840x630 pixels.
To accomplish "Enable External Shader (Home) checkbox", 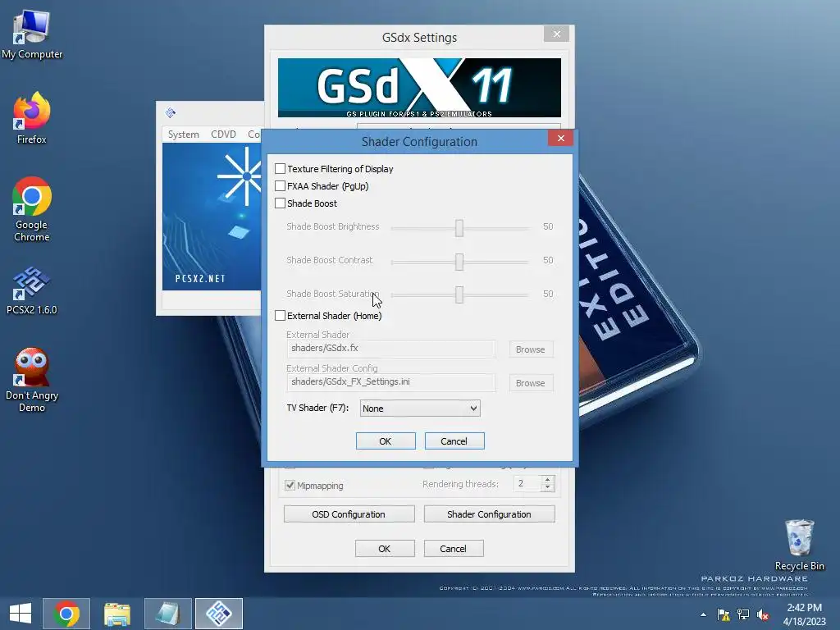I will [281, 316].
